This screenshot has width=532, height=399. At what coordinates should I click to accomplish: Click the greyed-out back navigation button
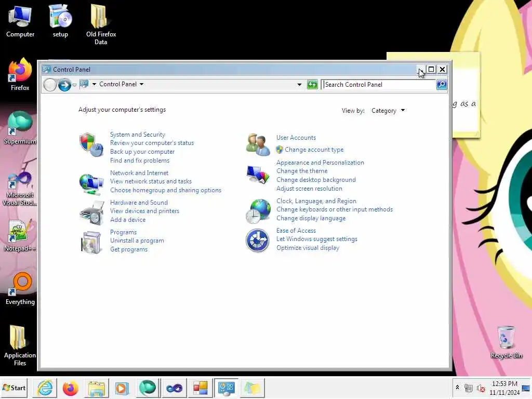point(50,85)
